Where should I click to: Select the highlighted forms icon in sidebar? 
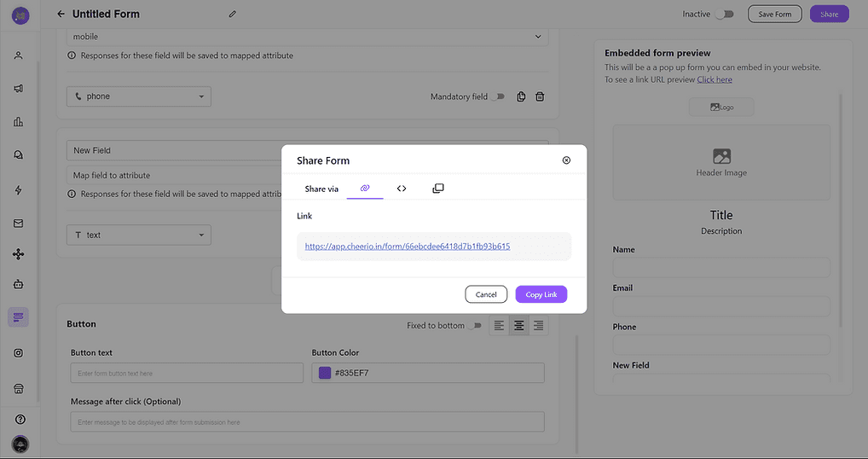pos(18,317)
